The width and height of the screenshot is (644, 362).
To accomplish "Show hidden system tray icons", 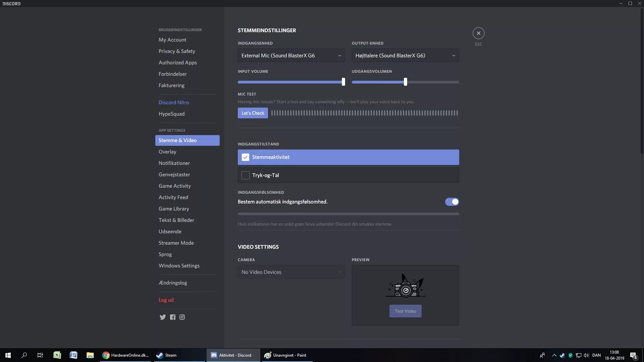I will click(x=554, y=355).
